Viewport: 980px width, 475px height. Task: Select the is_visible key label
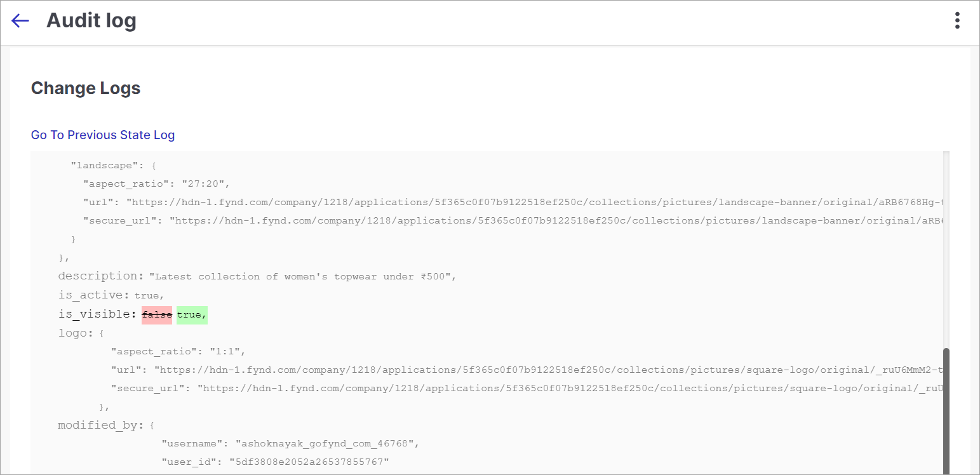[x=98, y=314]
